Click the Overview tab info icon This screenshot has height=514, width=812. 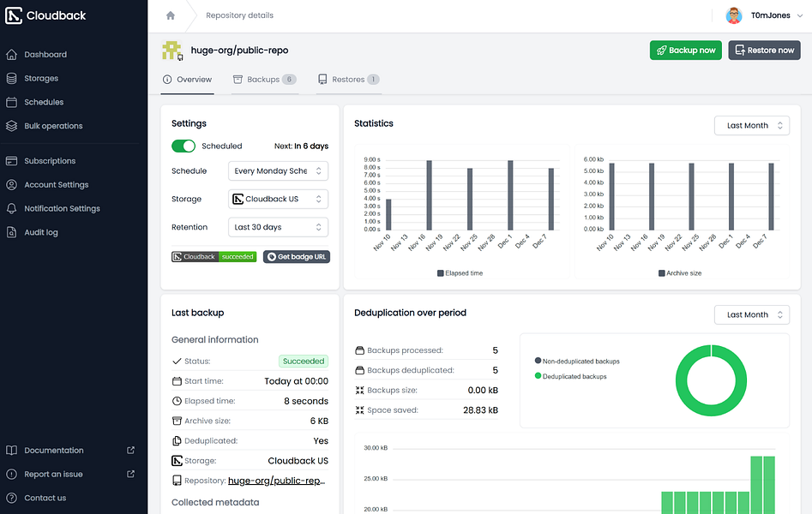pyautogui.click(x=167, y=79)
